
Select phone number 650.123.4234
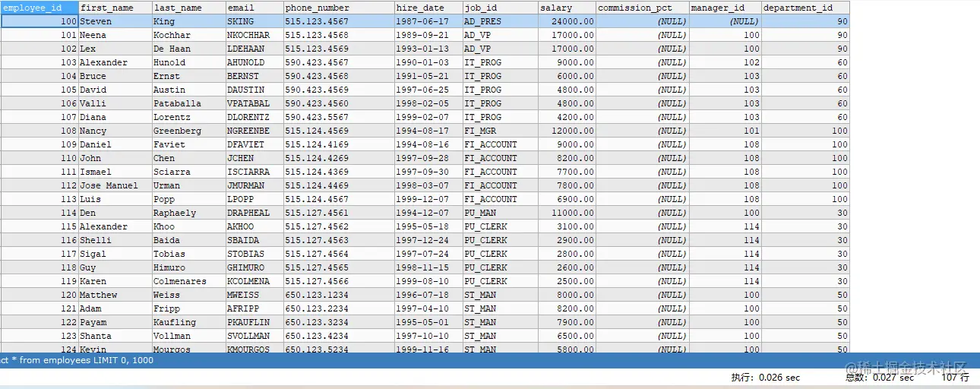point(339,336)
